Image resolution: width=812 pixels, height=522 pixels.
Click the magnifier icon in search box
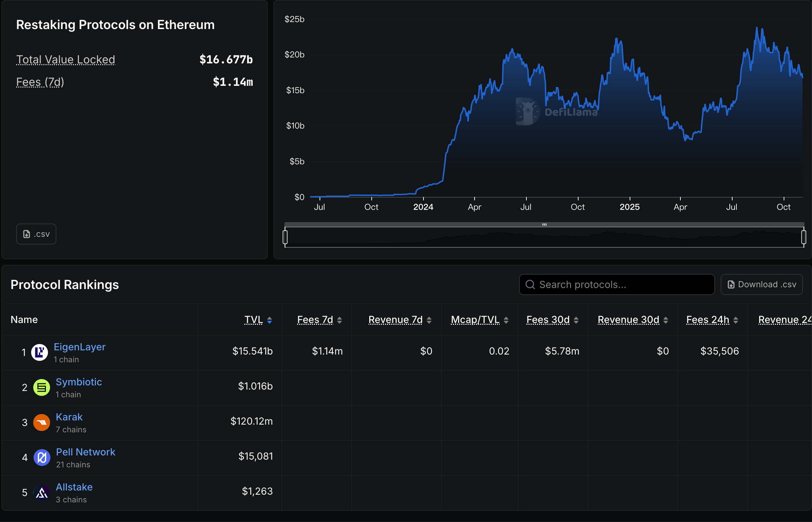[530, 284]
